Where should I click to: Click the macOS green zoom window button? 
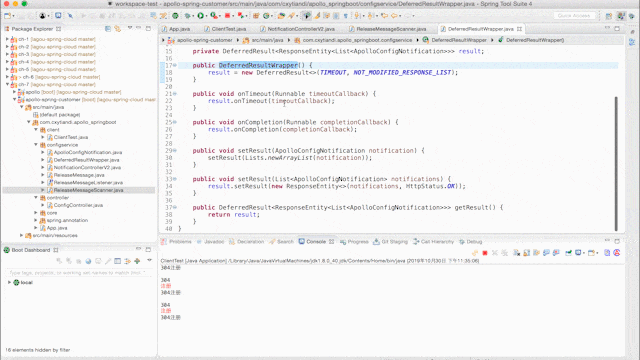coord(24,4)
